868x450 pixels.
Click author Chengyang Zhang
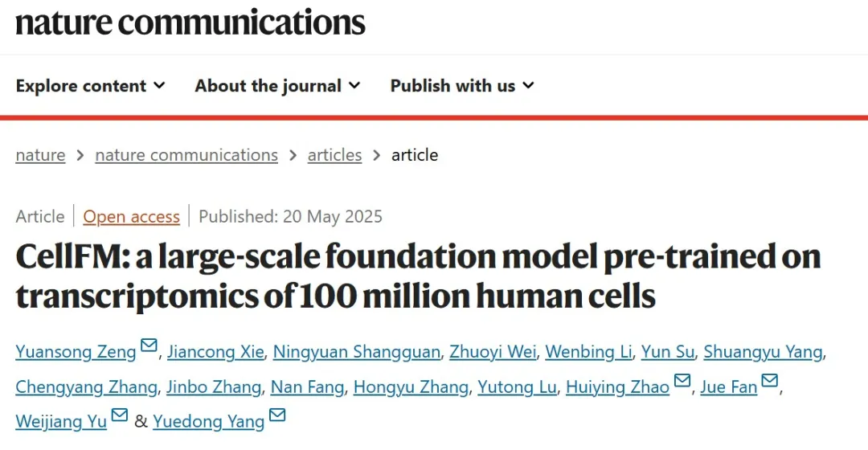click(x=86, y=387)
